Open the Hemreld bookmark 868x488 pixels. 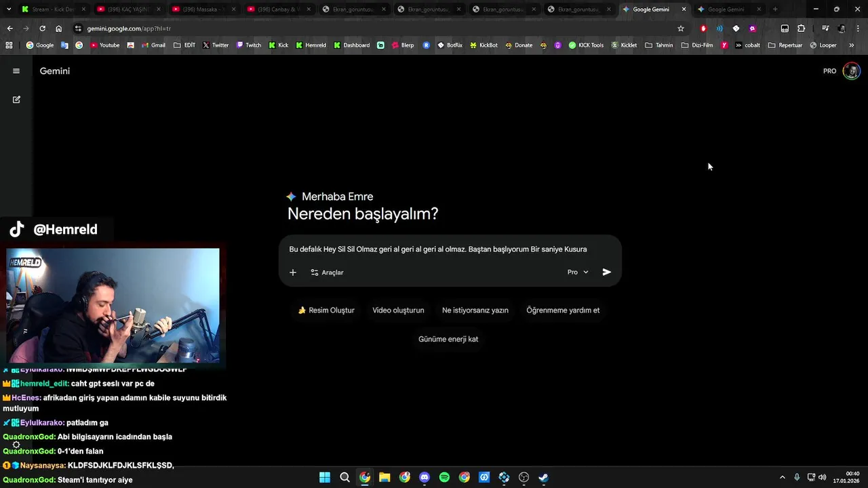click(x=311, y=45)
